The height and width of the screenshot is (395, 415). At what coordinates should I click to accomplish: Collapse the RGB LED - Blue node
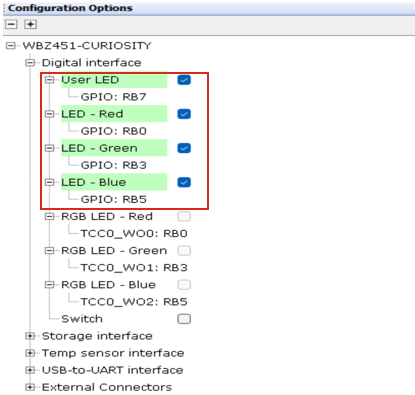coord(49,285)
